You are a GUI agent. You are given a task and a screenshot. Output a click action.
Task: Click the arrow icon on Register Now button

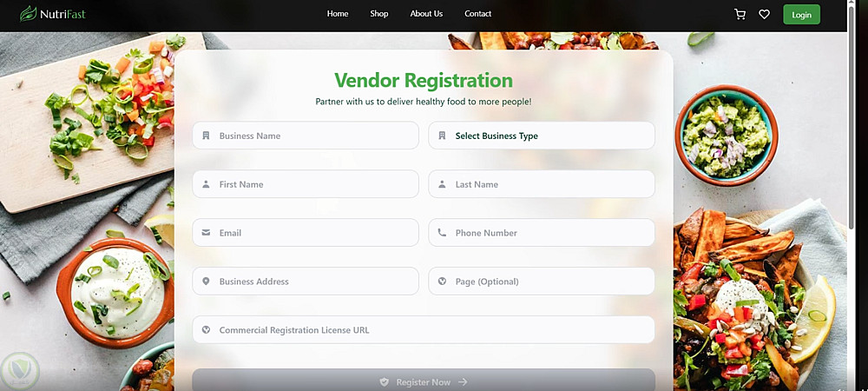pyautogui.click(x=463, y=382)
